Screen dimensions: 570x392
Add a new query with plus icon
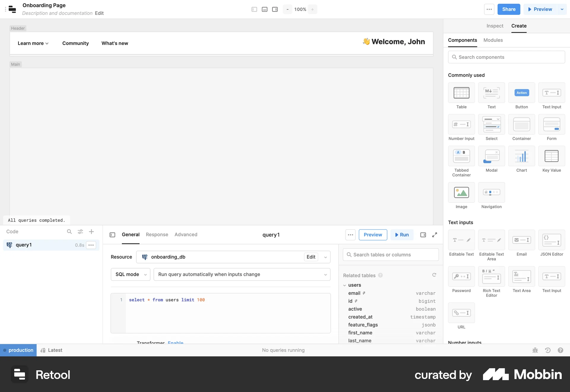pyautogui.click(x=91, y=232)
